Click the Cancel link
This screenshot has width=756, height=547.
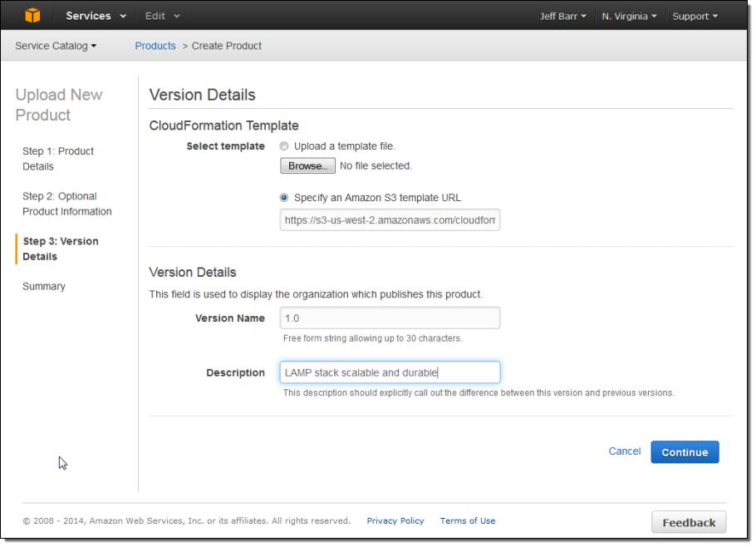point(624,451)
